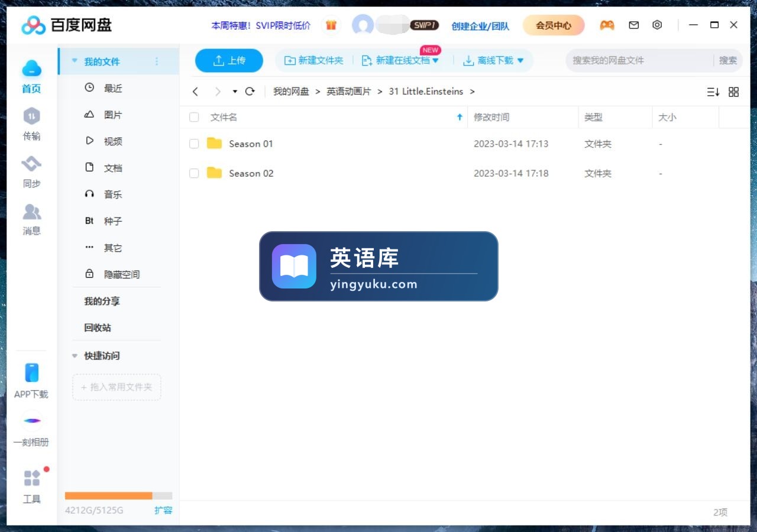The height and width of the screenshot is (532, 757).
Task: Click the Season 02 folder icon
Action: click(214, 173)
